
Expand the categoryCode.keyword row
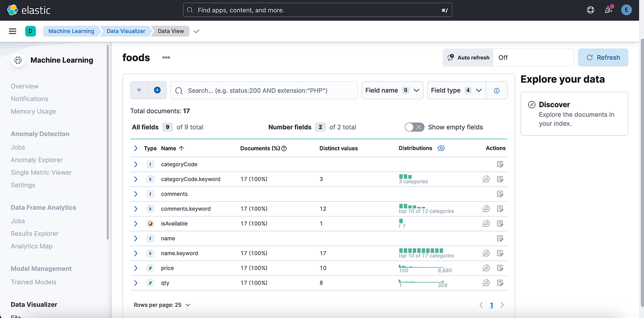click(136, 179)
